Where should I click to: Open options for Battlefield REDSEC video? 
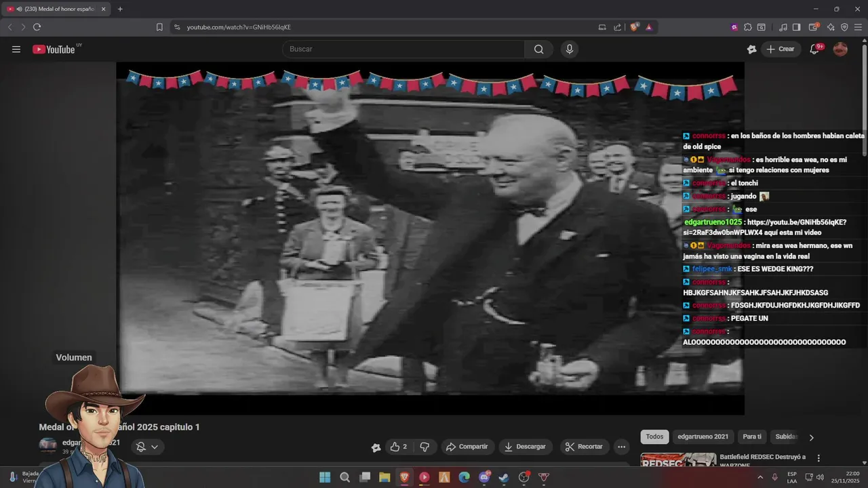[818, 458]
